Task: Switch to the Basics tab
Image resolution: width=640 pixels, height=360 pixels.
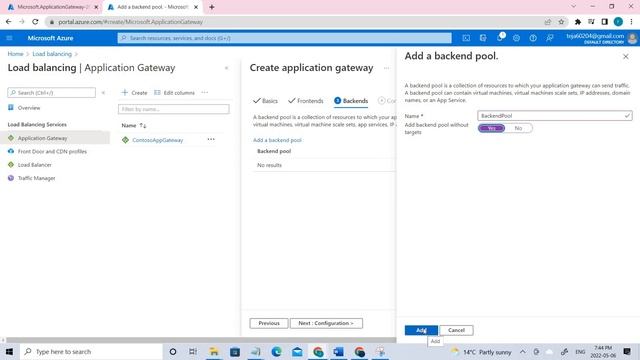Action: click(x=265, y=101)
